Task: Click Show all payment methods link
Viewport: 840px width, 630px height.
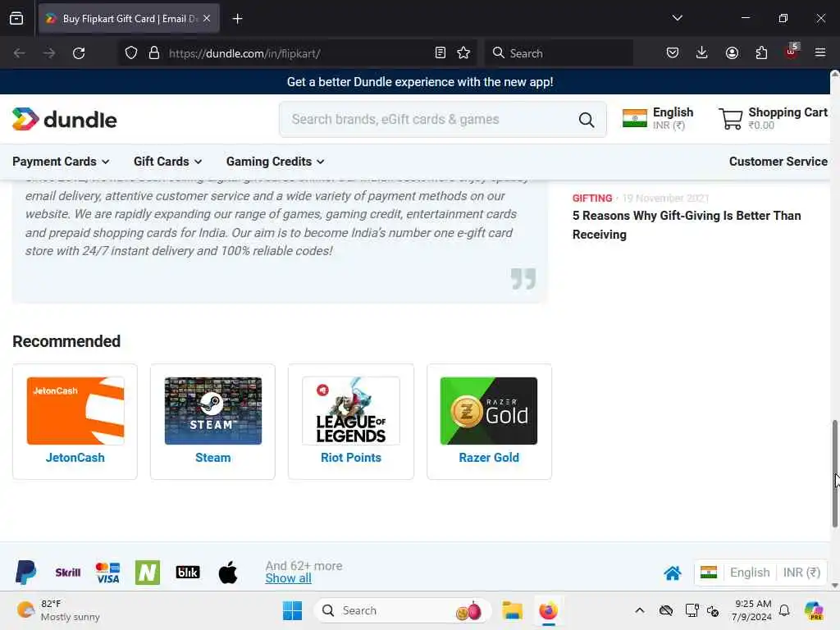Action: click(x=288, y=578)
